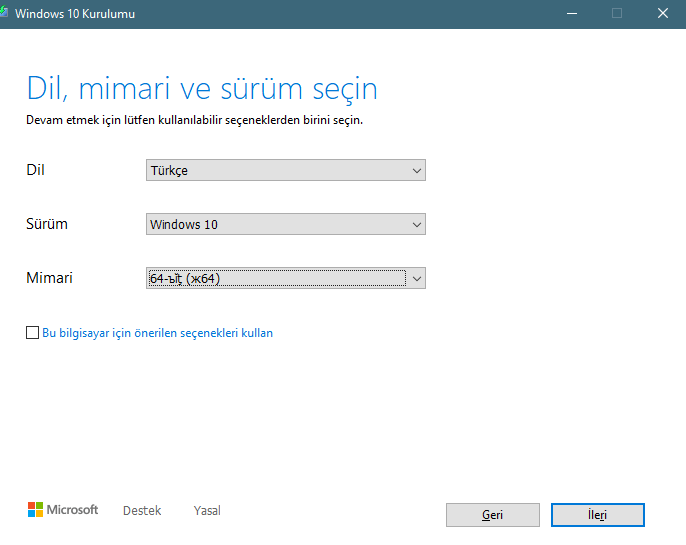This screenshot has width=686, height=545.
Task: Click the İleri button
Action: tap(598, 515)
